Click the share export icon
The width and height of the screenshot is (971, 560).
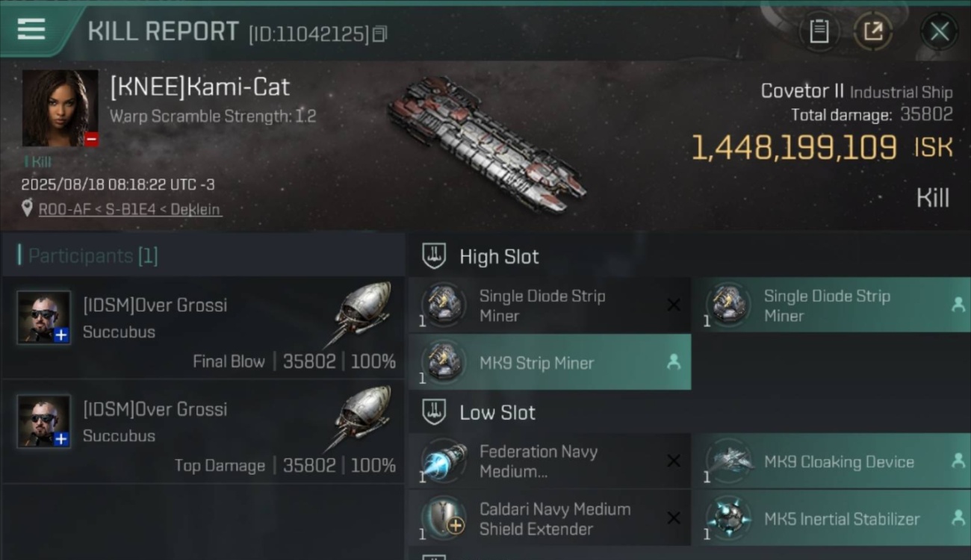click(x=872, y=31)
